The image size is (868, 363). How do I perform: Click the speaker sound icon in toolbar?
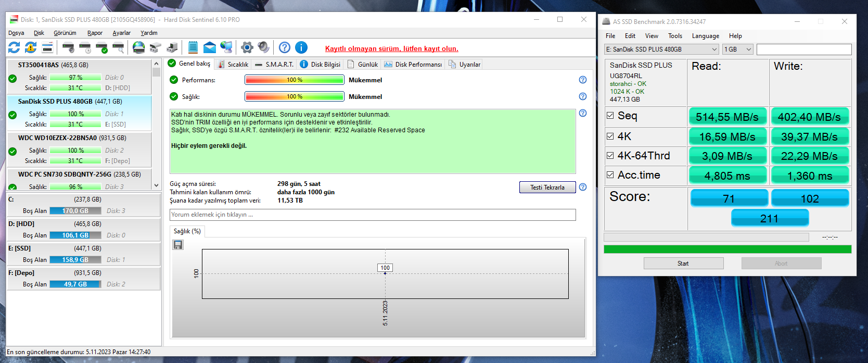click(264, 47)
